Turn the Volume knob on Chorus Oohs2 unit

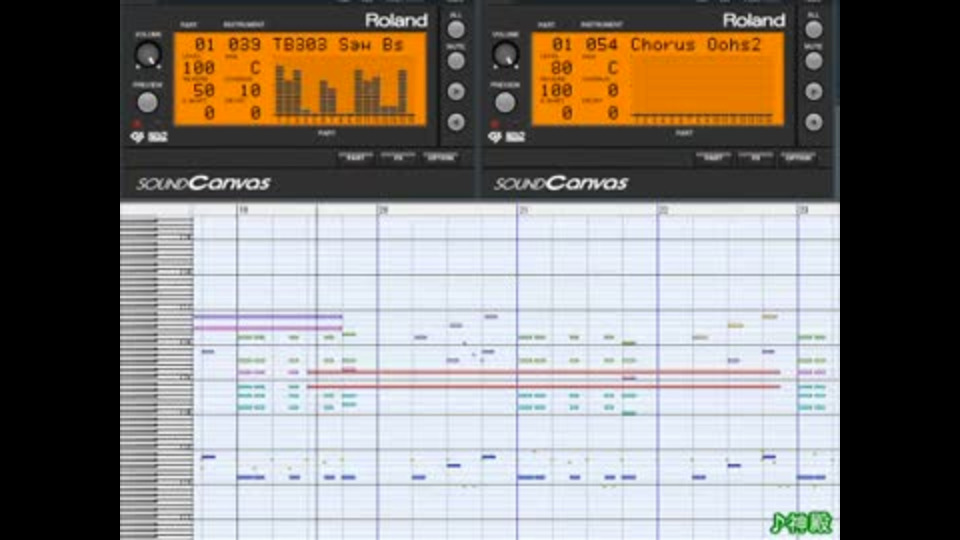coord(505,54)
